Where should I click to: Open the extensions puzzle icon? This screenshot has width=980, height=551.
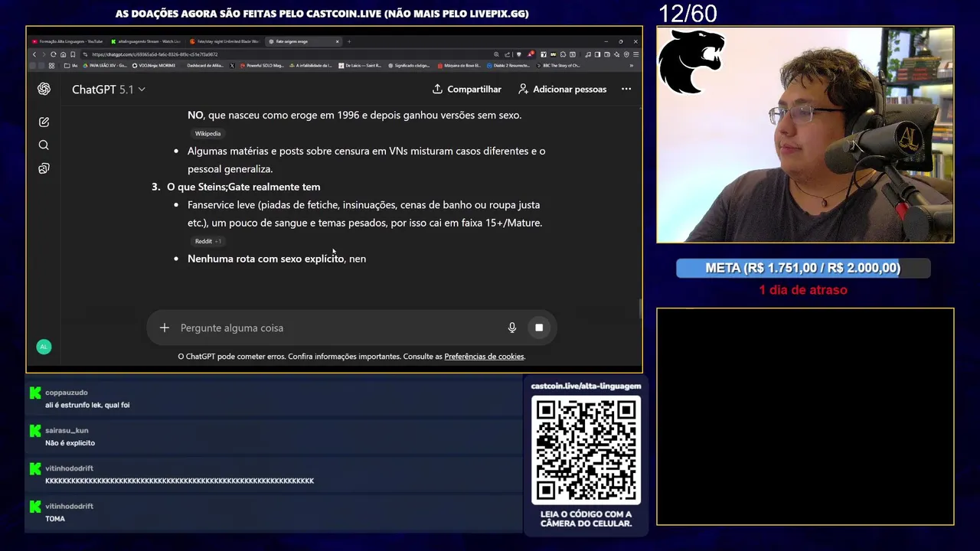563,54
